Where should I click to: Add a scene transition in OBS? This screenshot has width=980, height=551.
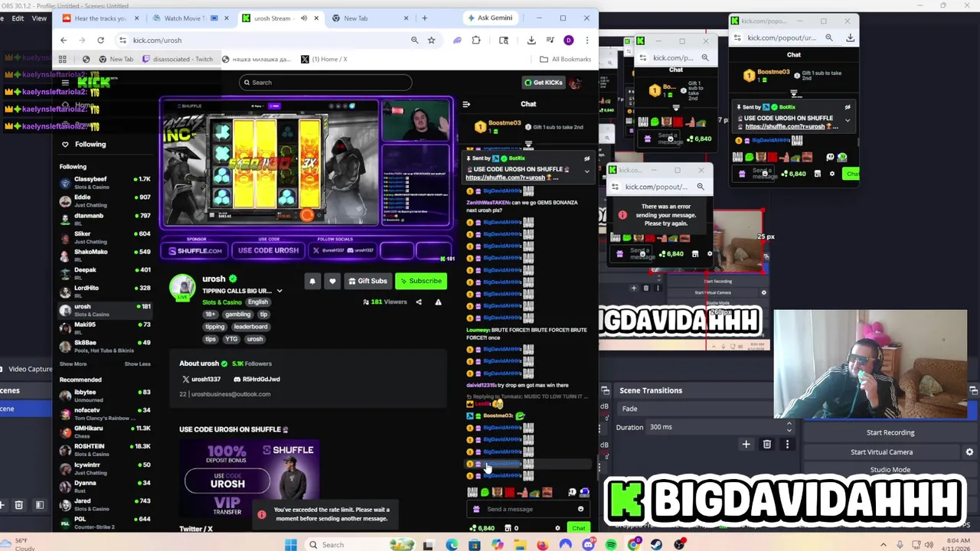point(746,444)
